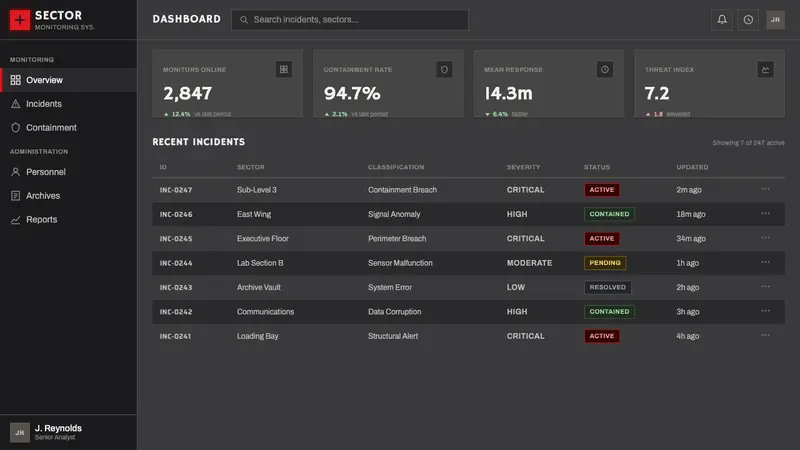Image resolution: width=800 pixels, height=450 pixels.
Task: Click ACTIVE status badge for INC-0245
Action: (602, 239)
